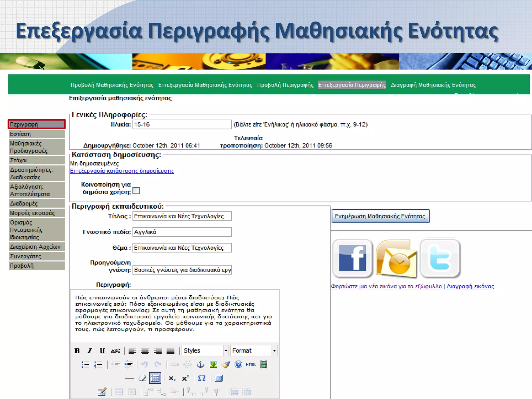Apply superscript formatting
Image resolution: width=532 pixels, height=399 pixels.
pyautogui.click(x=185, y=378)
